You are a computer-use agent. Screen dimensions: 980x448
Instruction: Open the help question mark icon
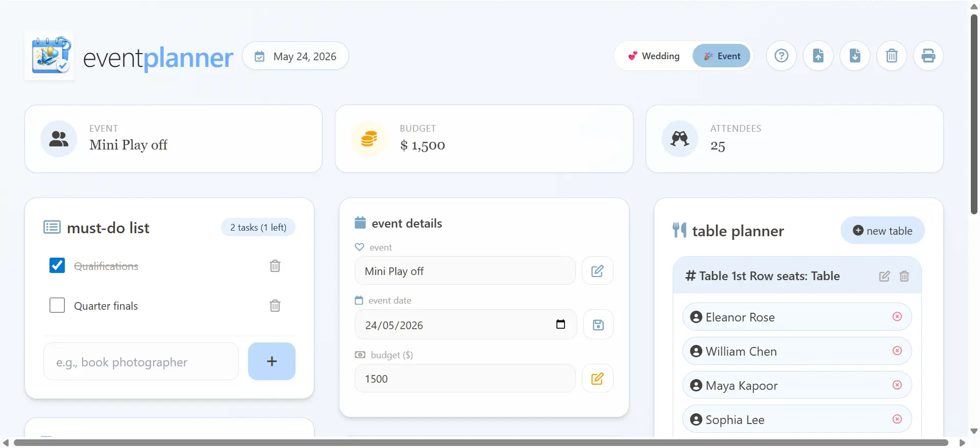point(781,56)
